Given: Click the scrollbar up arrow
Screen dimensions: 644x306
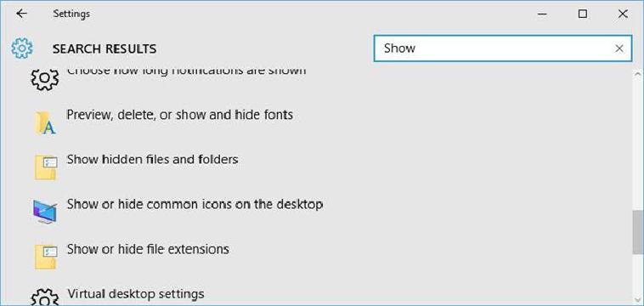Looking at the screenshot, I should 637,74.
